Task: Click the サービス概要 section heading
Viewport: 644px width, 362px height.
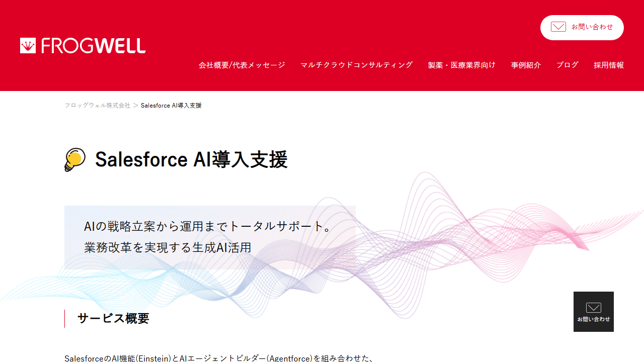Action: point(113,318)
